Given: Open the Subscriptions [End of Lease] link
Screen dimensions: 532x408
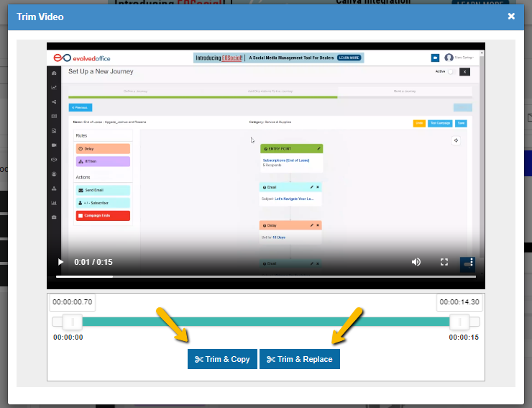Looking at the screenshot, I should 286,160.
